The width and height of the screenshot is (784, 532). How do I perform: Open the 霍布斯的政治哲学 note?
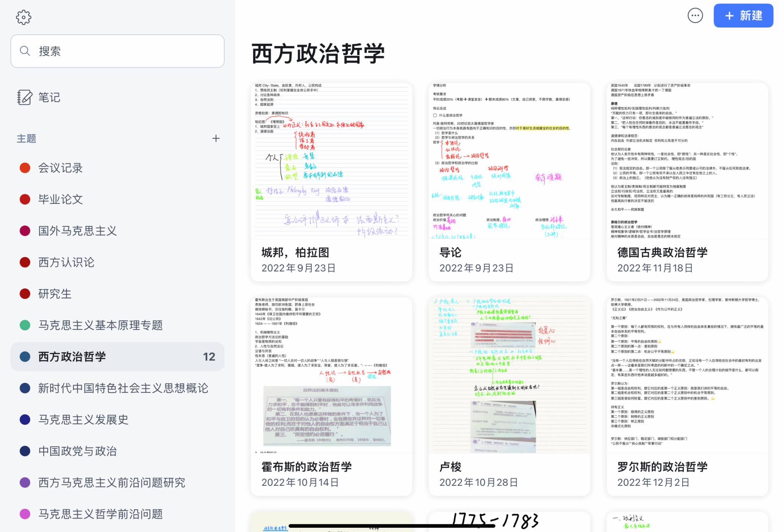coord(331,396)
